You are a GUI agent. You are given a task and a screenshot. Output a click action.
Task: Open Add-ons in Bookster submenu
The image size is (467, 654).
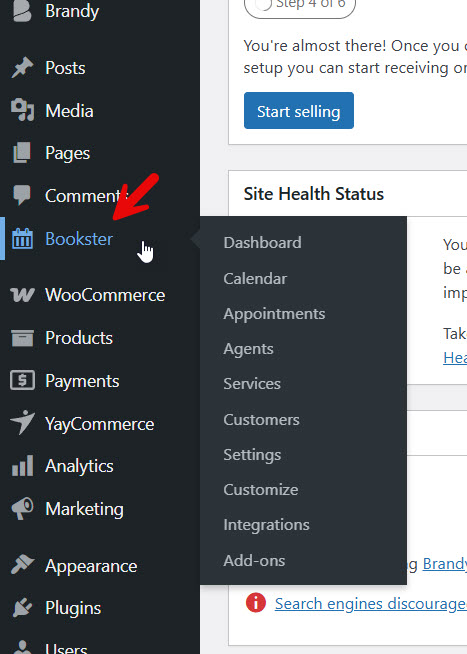coord(254,560)
